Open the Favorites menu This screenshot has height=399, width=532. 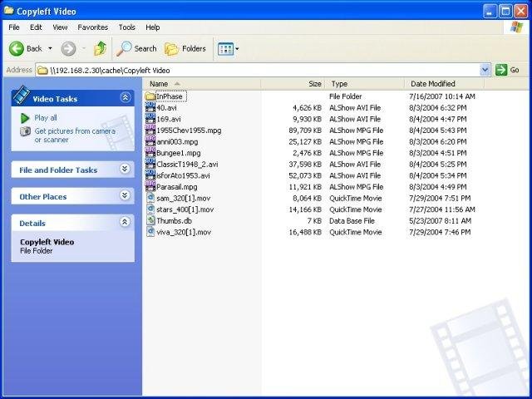[x=92, y=27]
